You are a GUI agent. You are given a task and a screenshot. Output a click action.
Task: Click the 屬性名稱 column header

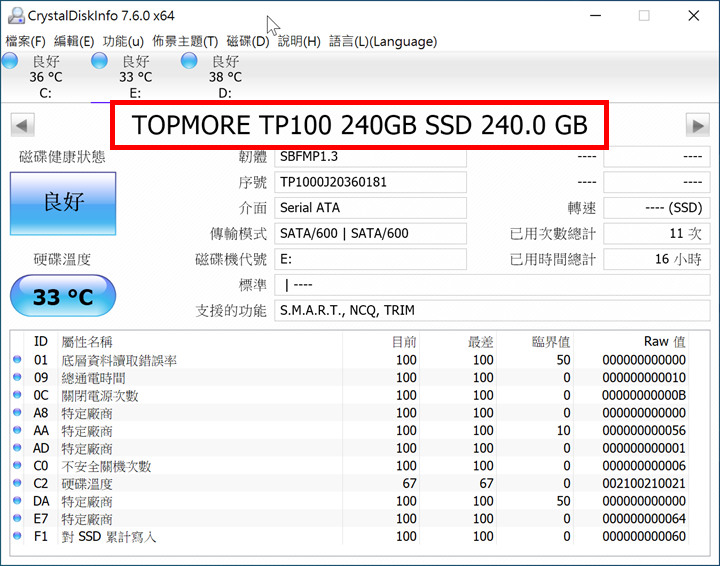pos(87,342)
